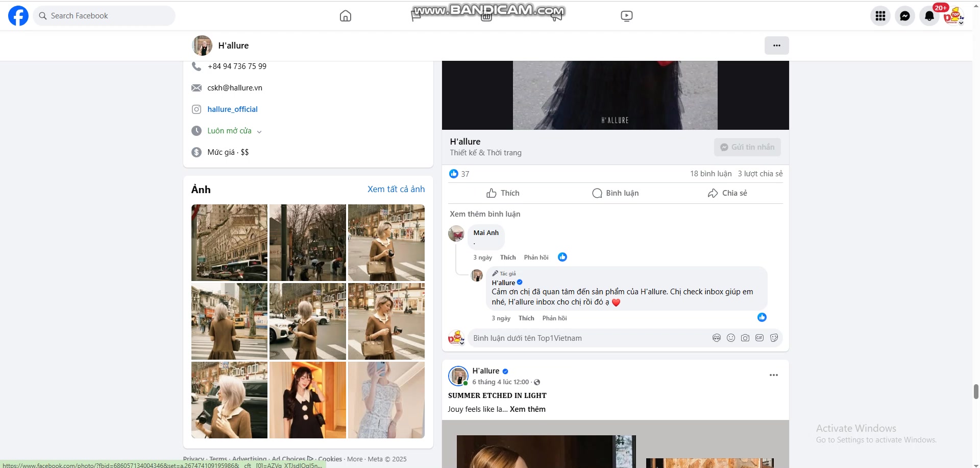This screenshot has height=468, width=980.
Task: Click the emoji icon in comment box
Action: (730, 338)
